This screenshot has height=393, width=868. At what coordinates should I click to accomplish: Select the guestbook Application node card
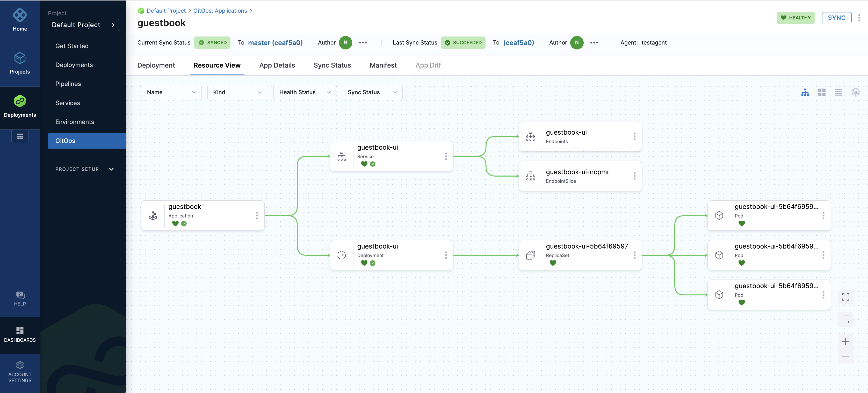pyautogui.click(x=202, y=215)
